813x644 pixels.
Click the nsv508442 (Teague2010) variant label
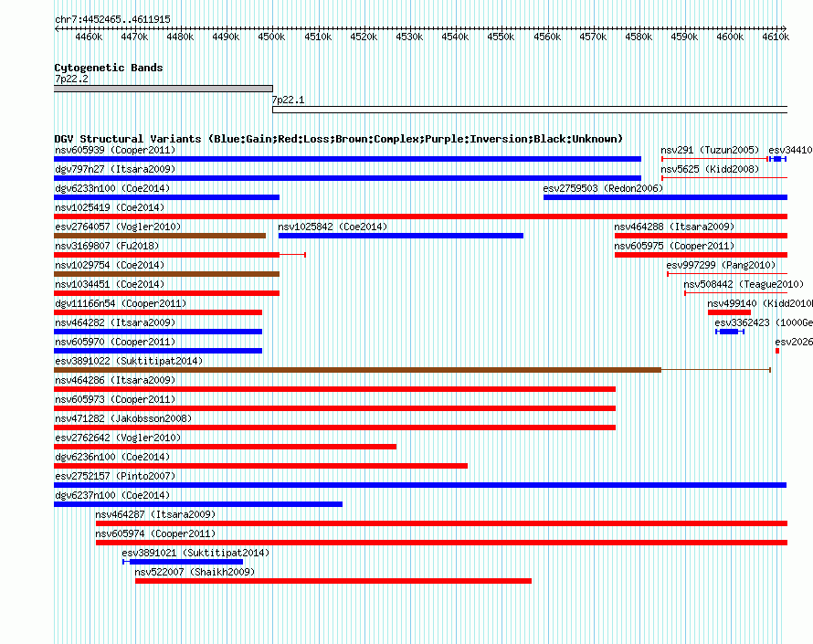[744, 284]
